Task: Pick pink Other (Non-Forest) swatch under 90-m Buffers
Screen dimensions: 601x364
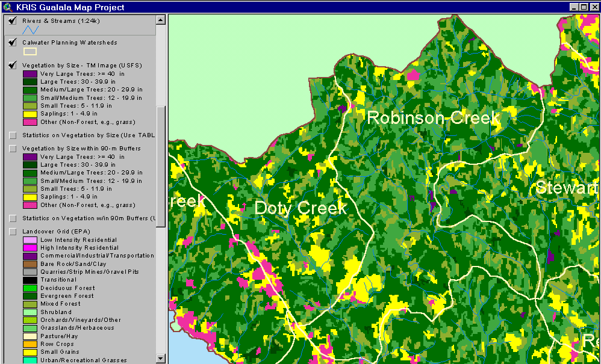Action: click(x=30, y=205)
